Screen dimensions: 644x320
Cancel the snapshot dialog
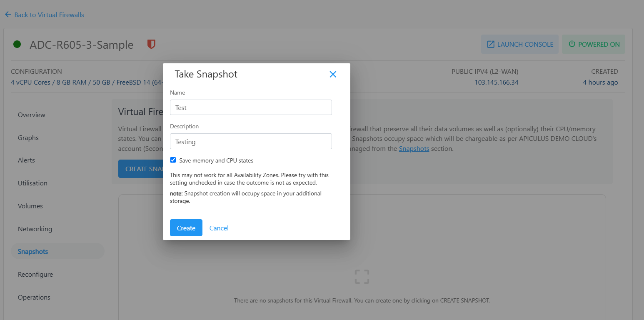(x=219, y=228)
